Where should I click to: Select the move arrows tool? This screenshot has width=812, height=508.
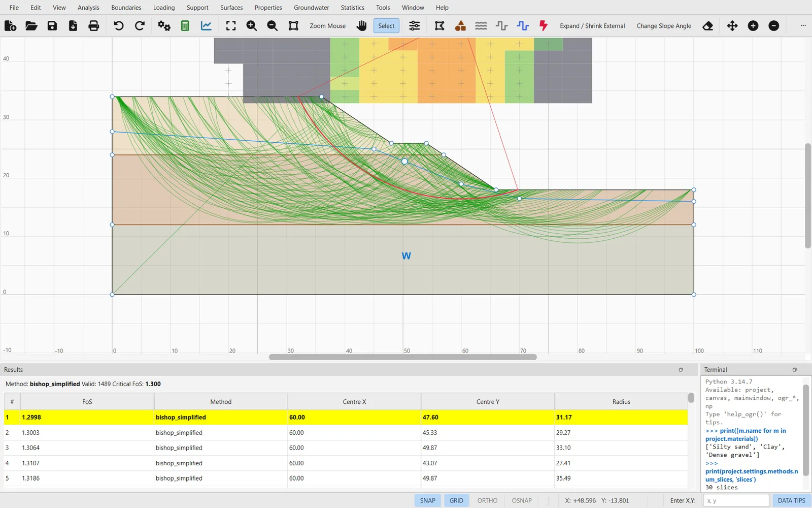pyautogui.click(x=732, y=26)
